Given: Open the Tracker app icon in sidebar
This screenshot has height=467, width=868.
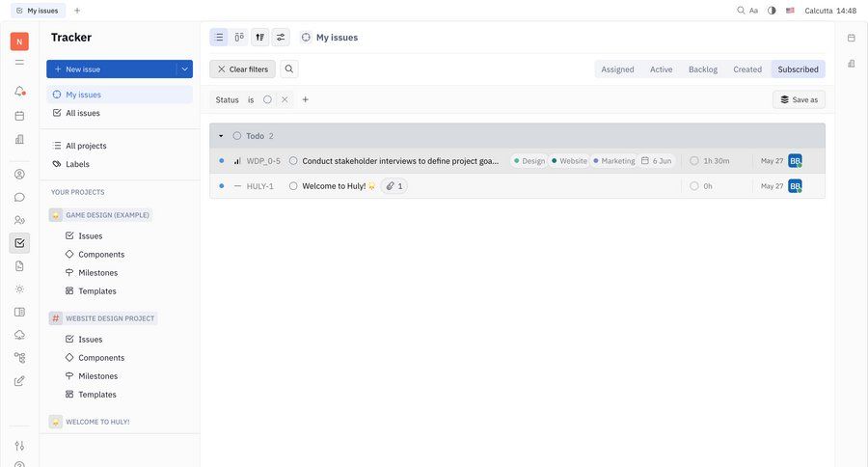Looking at the screenshot, I should [x=19, y=243].
